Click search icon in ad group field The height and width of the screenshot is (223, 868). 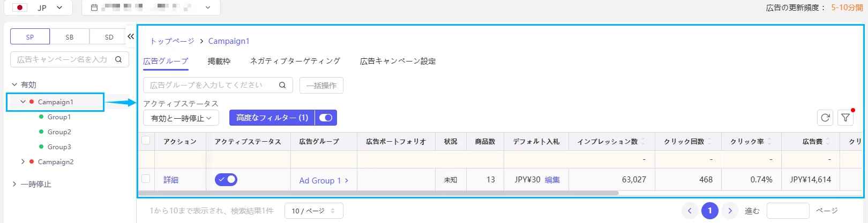coord(282,85)
